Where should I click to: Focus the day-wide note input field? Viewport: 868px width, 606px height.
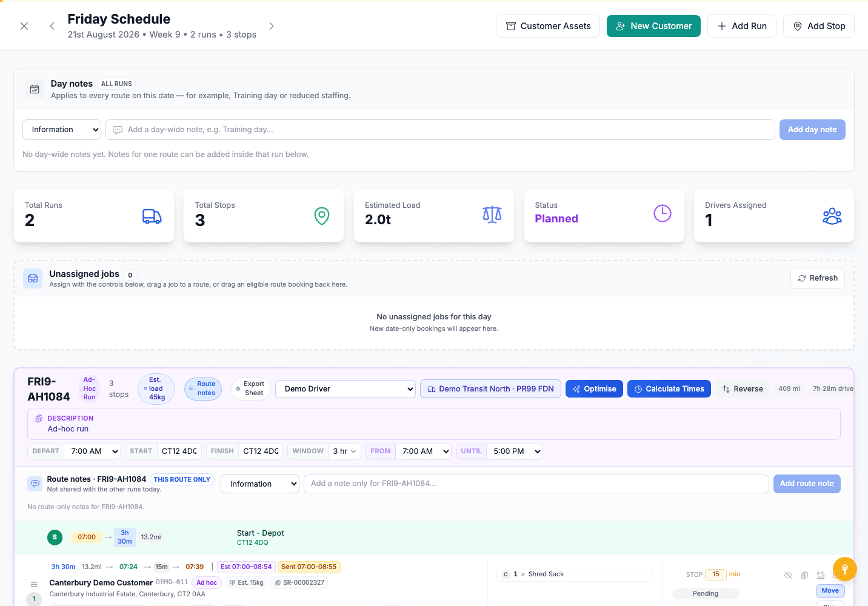tap(440, 130)
